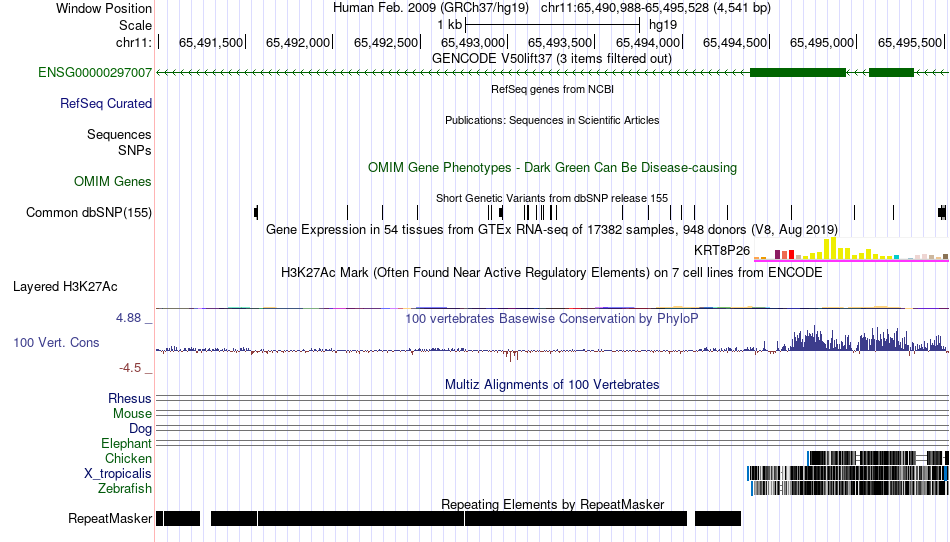Screen dimensions: 950x542
Task: Click the narrower green exon block of ENSG00000297007
Action: point(891,73)
